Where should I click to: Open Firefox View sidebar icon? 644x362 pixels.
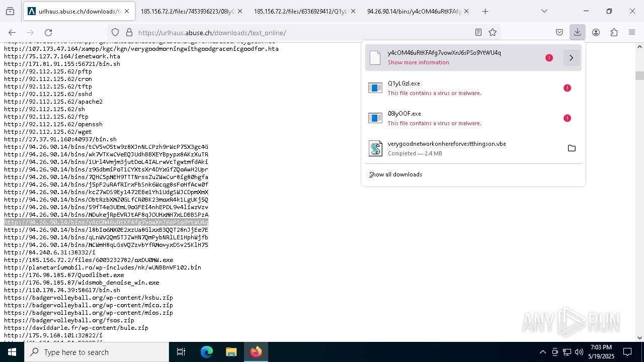[x=10, y=11]
